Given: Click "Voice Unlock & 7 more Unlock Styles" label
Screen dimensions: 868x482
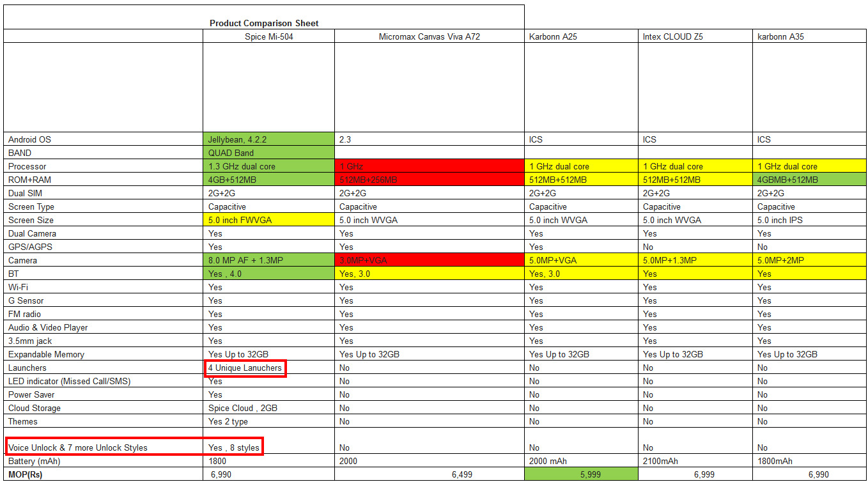Looking at the screenshot, I should click(78, 447).
